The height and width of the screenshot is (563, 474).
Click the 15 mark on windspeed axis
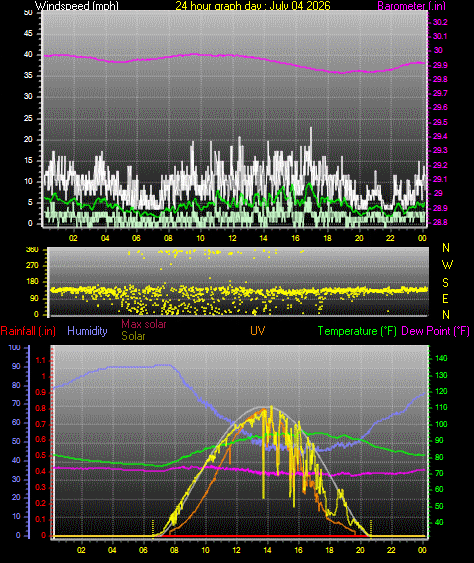pyautogui.click(x=28, y=160)
